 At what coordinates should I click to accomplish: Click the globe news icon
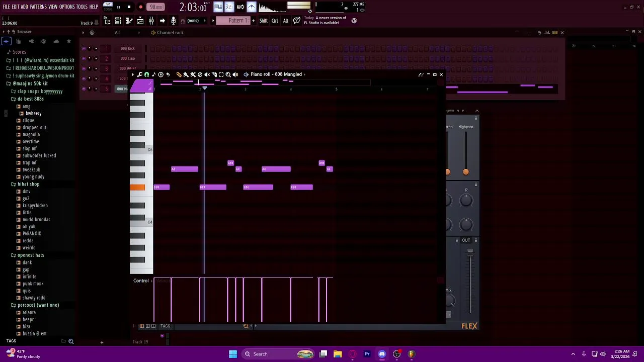[354, 21]
